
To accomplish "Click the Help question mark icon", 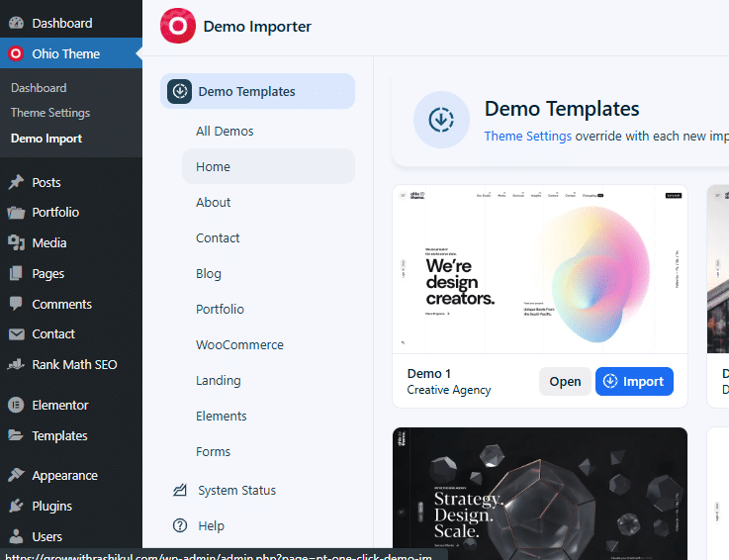I will 180,526.
